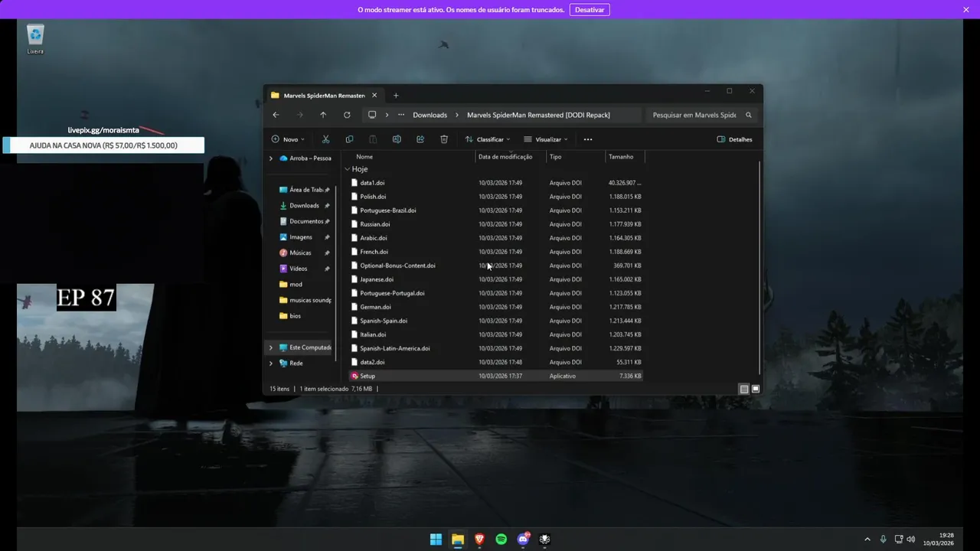Click the Share icon in toolbar
The width and height of the screenshot is (980, 551).
point(420,139)
